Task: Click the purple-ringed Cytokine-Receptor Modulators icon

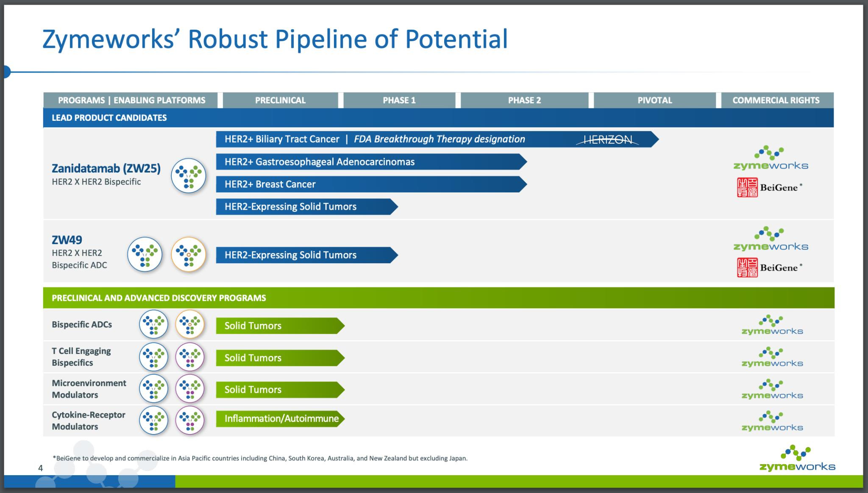Action: (190, 420)
